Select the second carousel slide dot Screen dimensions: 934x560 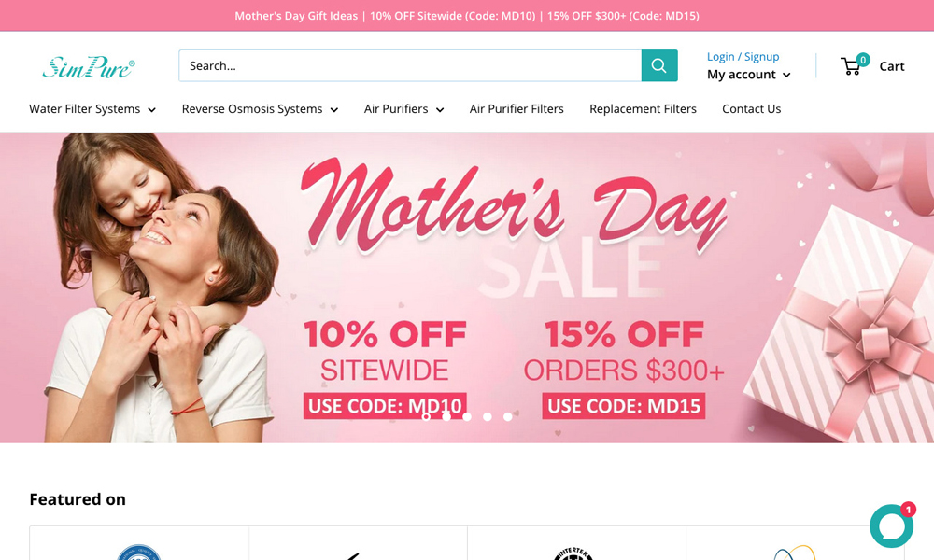tap(446, 416)
